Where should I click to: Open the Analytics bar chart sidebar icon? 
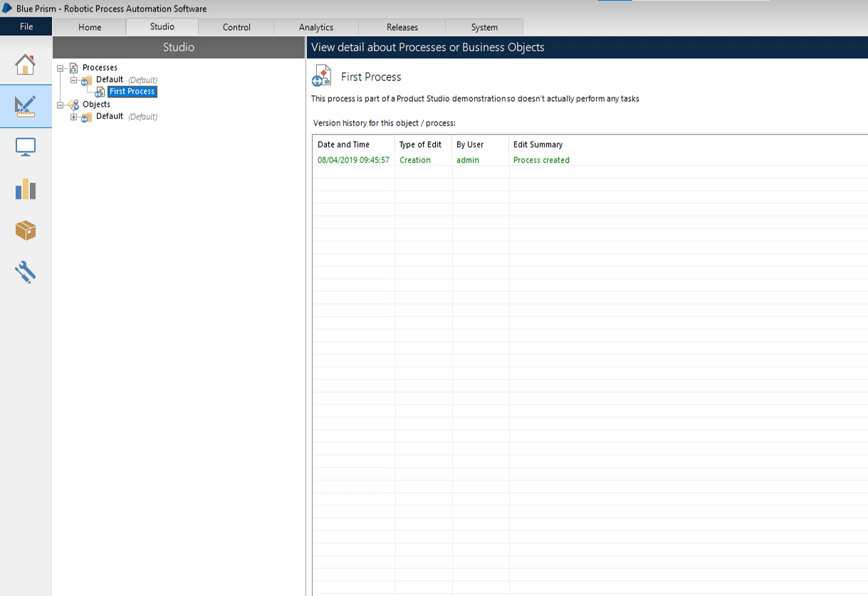pyautogui.click(x=26, y=189)
